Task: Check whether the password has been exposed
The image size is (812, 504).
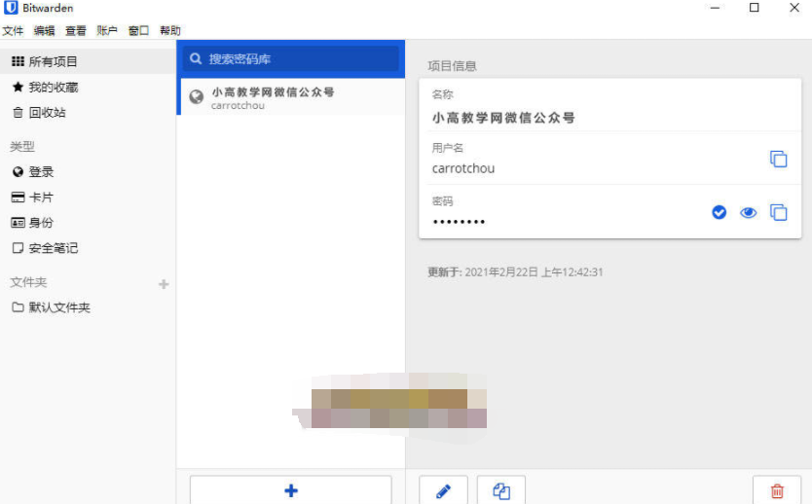Action: (719, 212)
